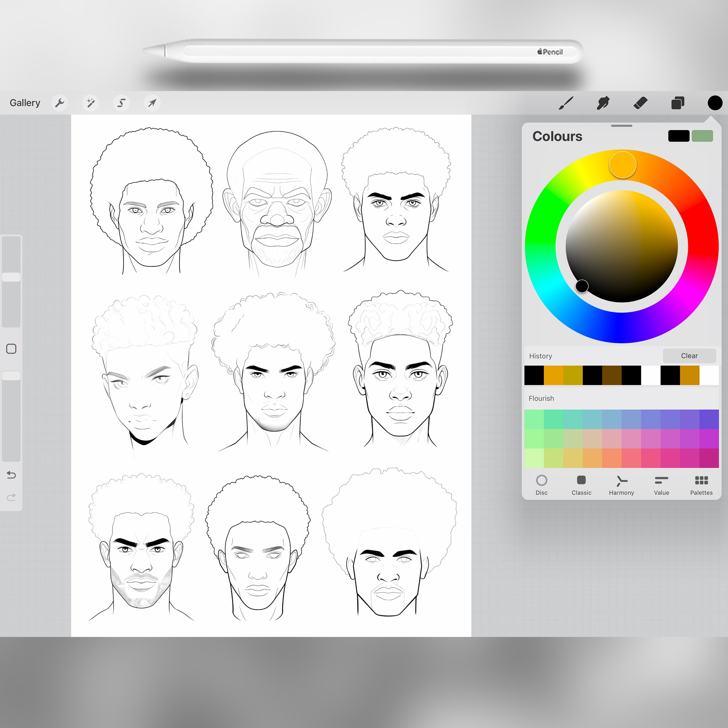Click the Colours panel drag handle bar
This screenshot has height=728, width=728.
[621, 126]
